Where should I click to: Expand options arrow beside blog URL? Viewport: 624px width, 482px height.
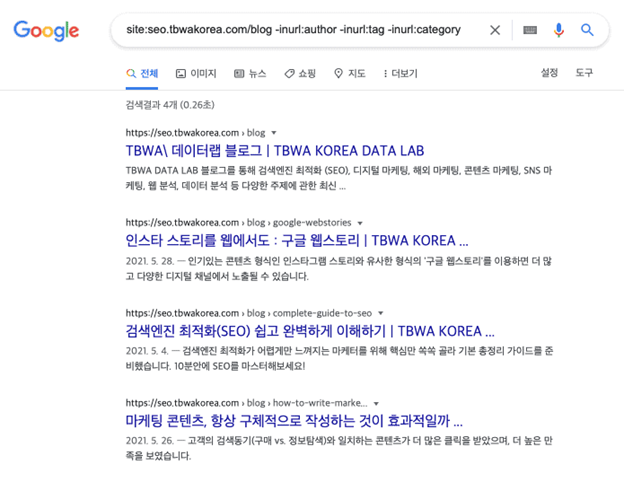pyautogui.click(x=274, y=133)
